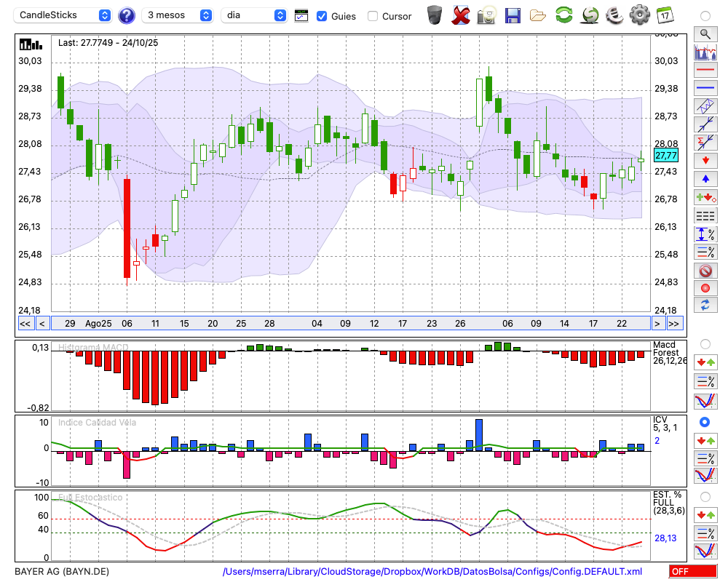Click the << jump-to-start navigation button

[25, 324]
